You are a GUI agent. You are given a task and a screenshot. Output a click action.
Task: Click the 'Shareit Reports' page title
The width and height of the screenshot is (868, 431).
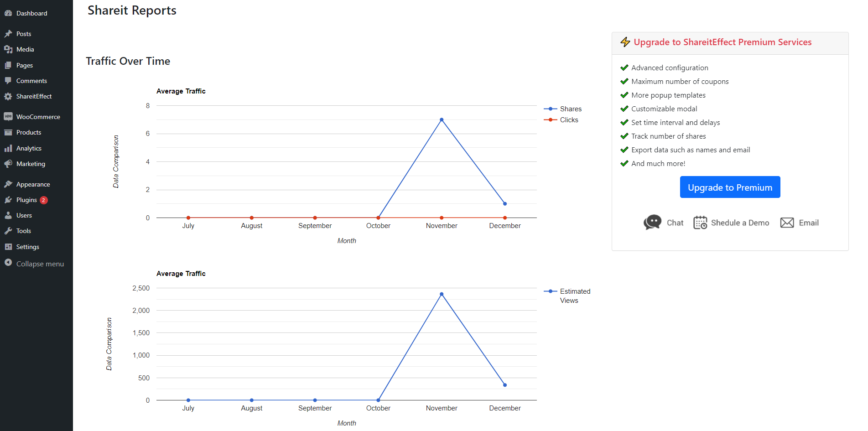point(132,10)
